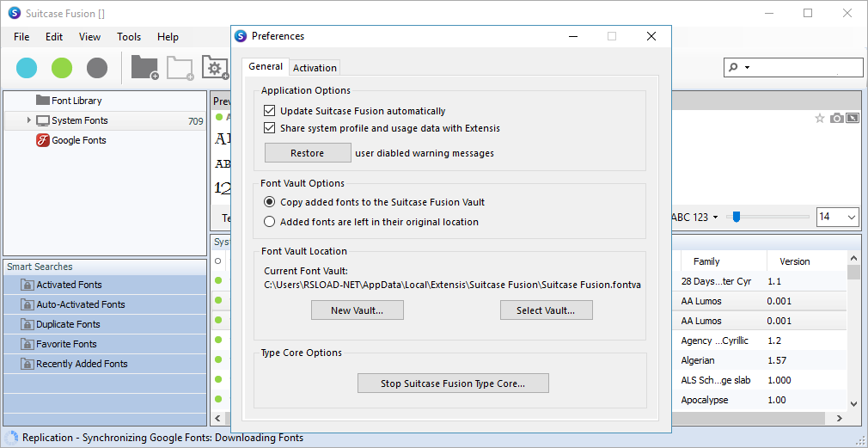Click the System Fonts monitor icon
This screenshot has width=868, height=448.
(43, 120)
